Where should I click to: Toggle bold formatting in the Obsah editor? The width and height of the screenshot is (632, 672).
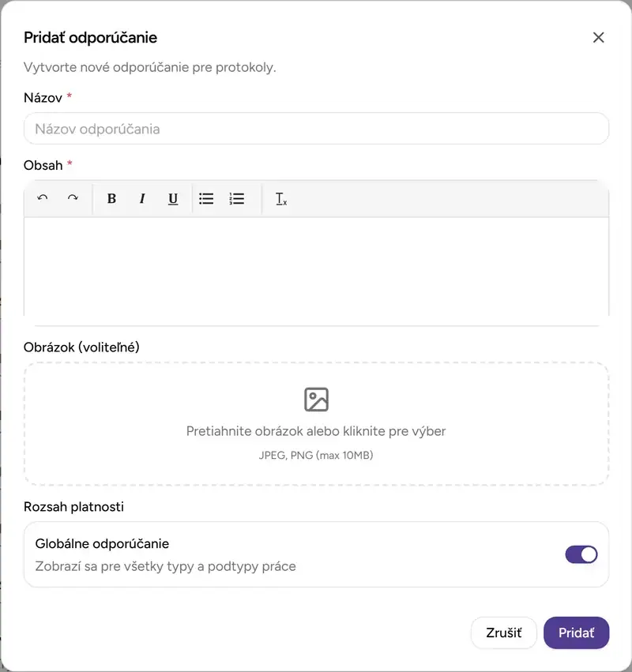pyautogui.click(x=111, y=199)
